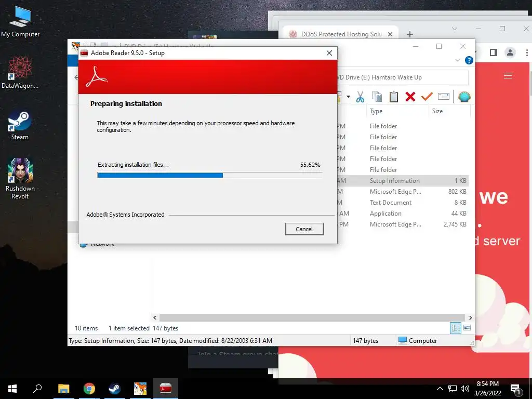Show hidden system tray icons

pos(440,389)
